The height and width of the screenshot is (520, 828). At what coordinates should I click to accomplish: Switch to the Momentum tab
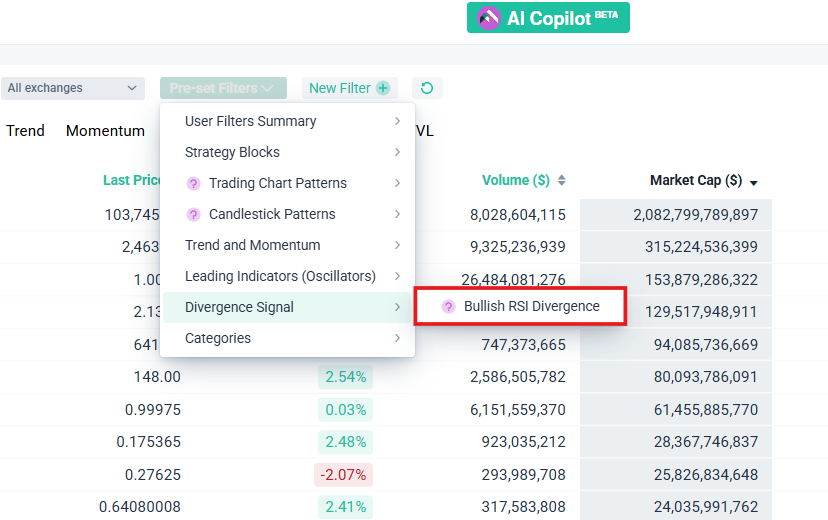coord(105,131)
